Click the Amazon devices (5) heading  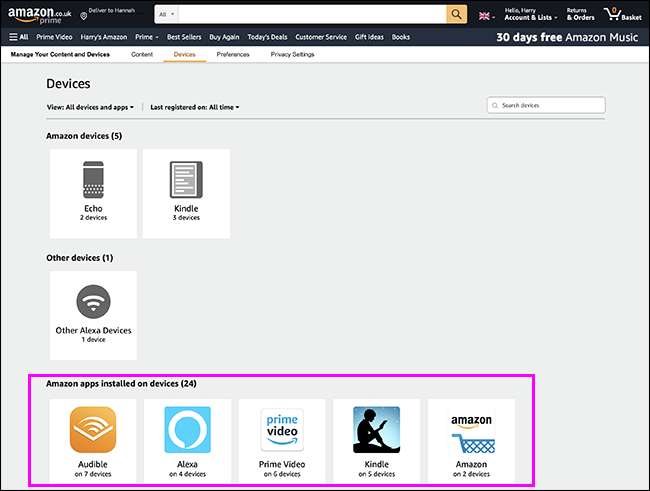[84, 136]
